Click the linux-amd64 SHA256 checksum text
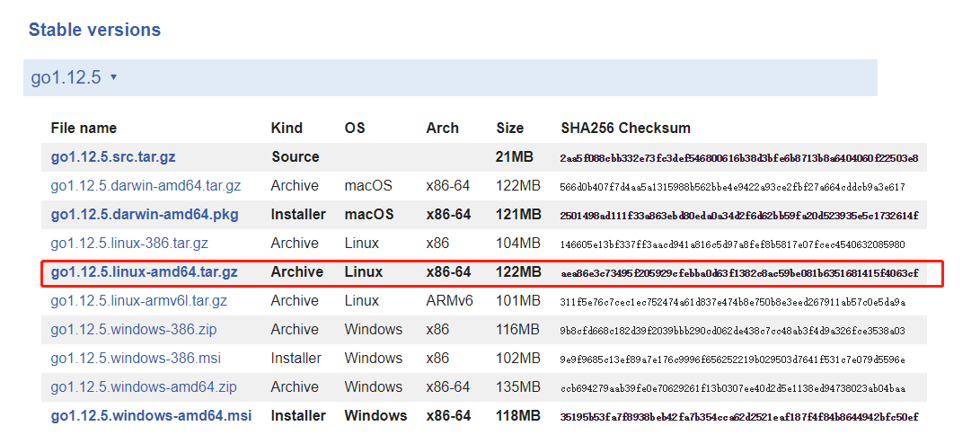Screen dimensions: 980x435 739,272
